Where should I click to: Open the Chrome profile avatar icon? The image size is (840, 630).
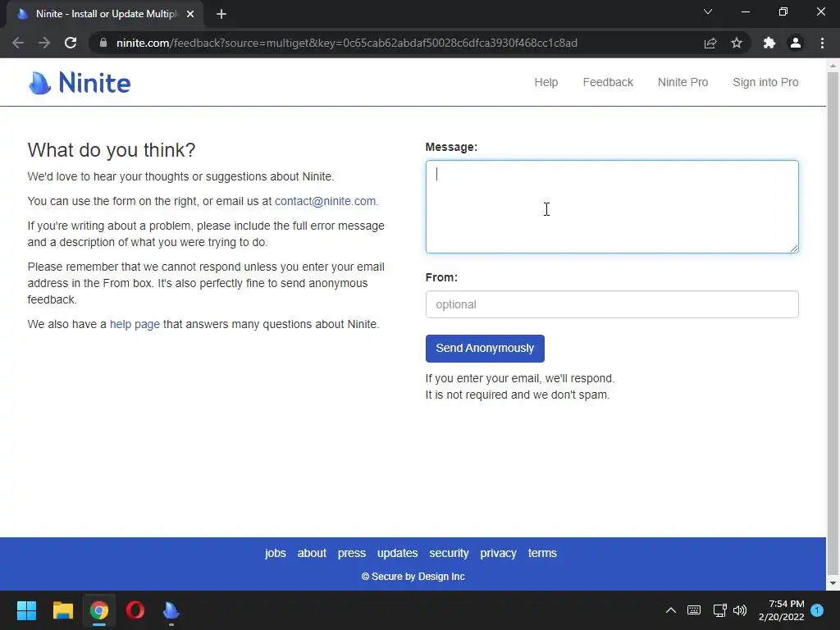point(796,43)
